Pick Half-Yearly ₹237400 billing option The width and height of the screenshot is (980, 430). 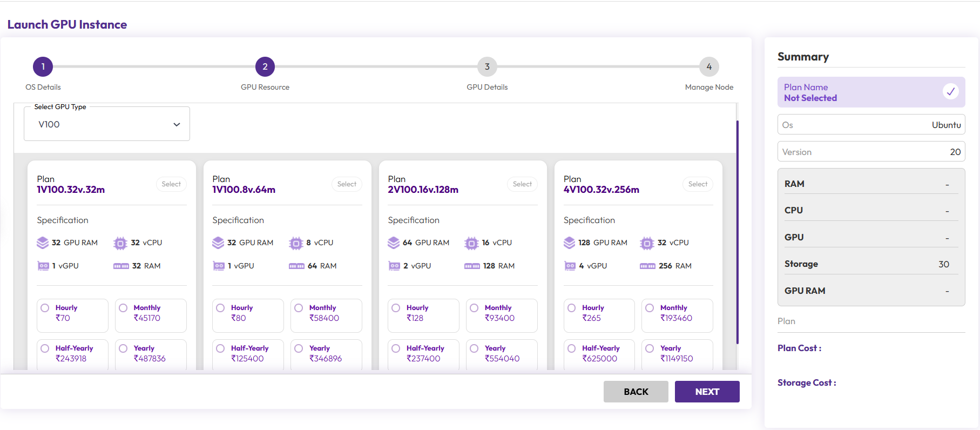(396, 348)
